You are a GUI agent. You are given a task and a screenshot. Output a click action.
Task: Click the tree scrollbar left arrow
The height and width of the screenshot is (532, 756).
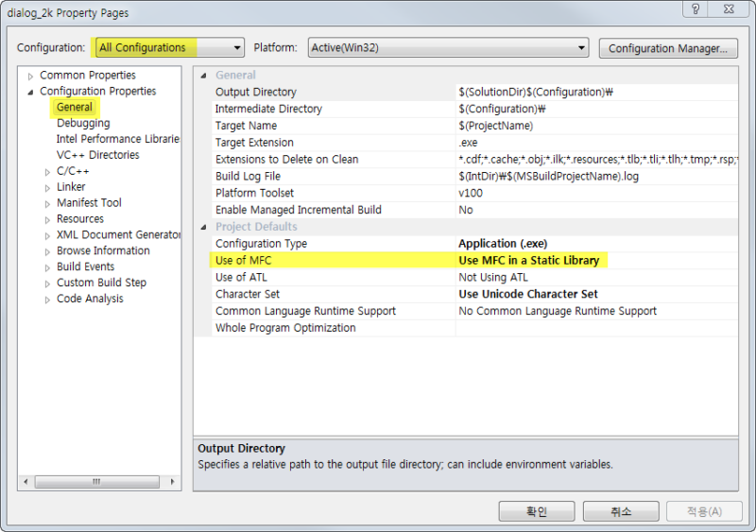tap(26, 481)
